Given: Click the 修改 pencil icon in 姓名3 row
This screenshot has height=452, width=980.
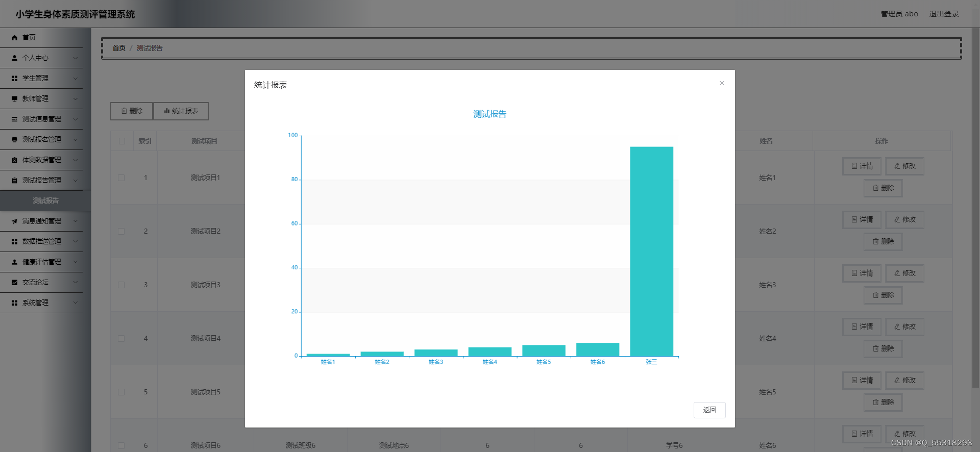Looking at the screenshot, I should tap(897, 273).
